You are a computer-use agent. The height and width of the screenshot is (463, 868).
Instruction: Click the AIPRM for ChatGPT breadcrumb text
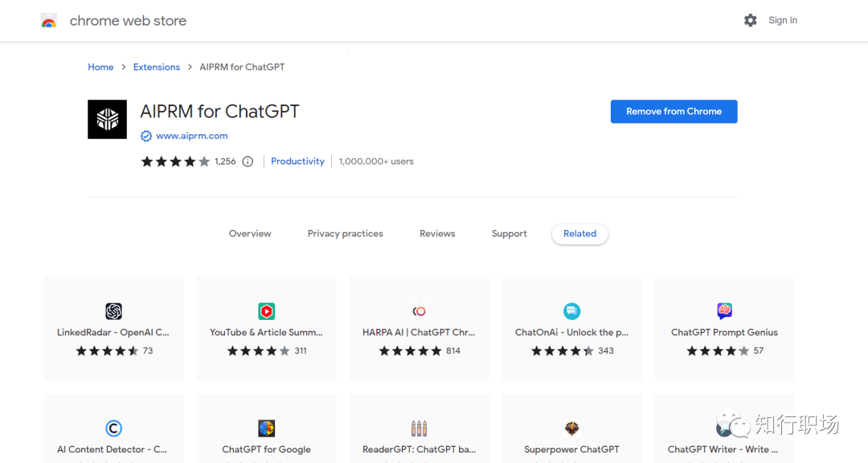coord(243,67)
